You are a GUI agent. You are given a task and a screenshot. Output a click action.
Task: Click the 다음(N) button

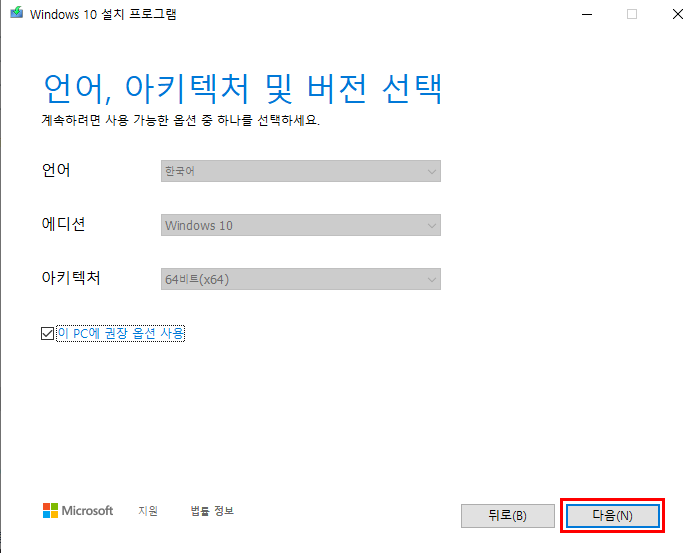coord(612,516)
